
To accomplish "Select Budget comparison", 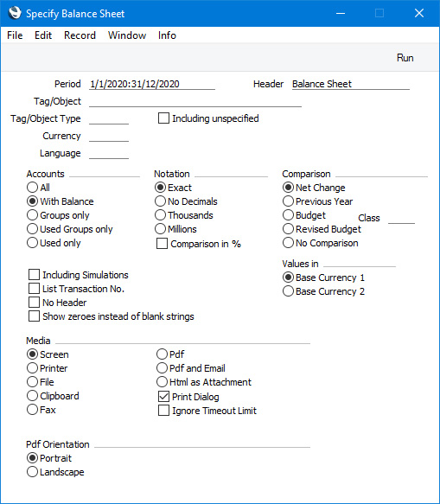I will [289, 215].
